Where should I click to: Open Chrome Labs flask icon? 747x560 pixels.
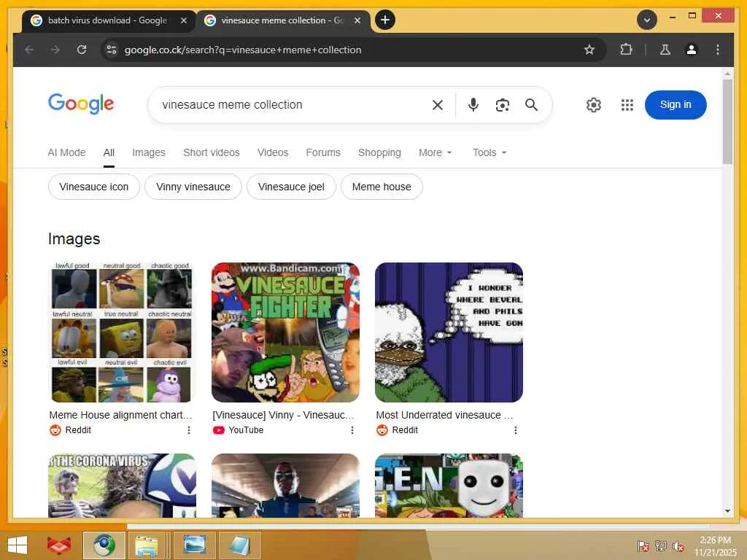pyautogui.click(x=665, y=50)
